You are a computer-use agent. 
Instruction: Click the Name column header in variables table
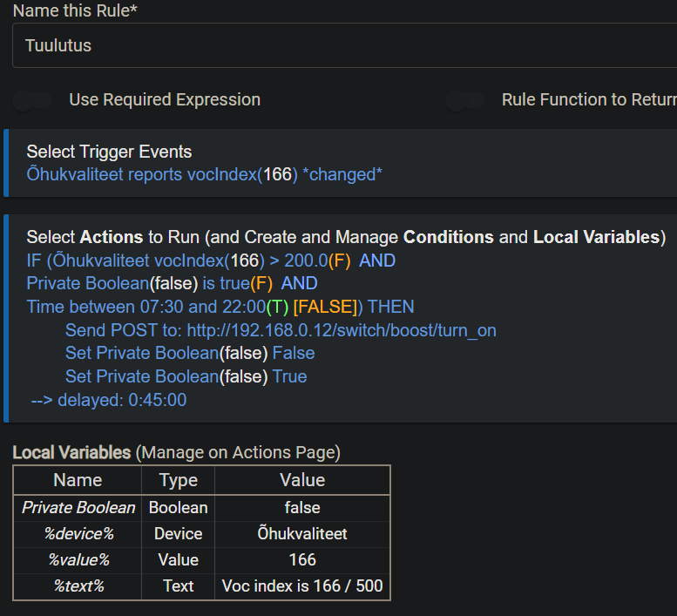[78, 480]
